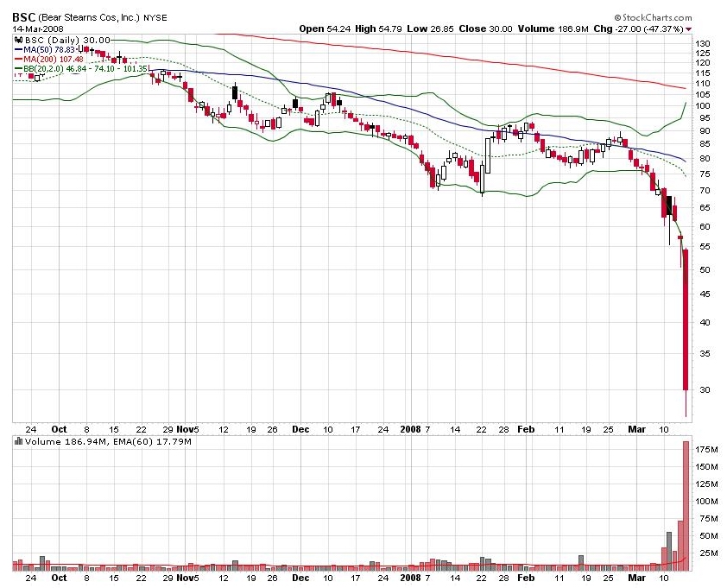Click the 50 price axis label
The height and width of the screenshot is (588, 727).
coord(705,270)
